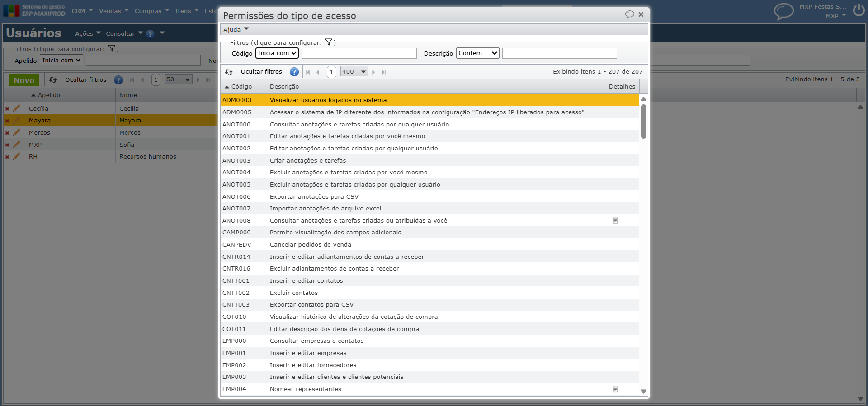Screen dimensions: 868x406
Task: Open the Ajuda menu in dialog
Action: pos(236,29)
